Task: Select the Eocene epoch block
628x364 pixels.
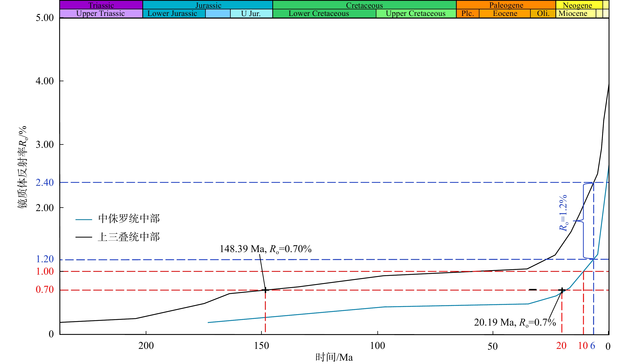Action: click(x=505, y=14)
